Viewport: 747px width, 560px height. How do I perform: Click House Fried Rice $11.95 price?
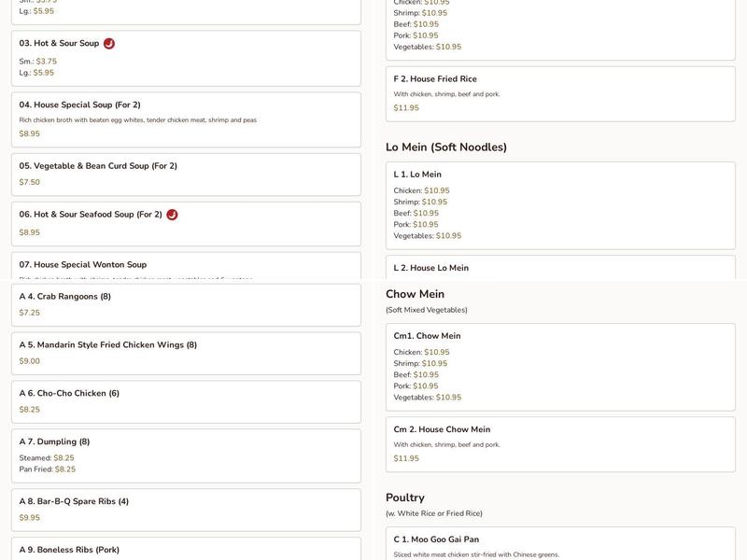(x=406, y=108)
